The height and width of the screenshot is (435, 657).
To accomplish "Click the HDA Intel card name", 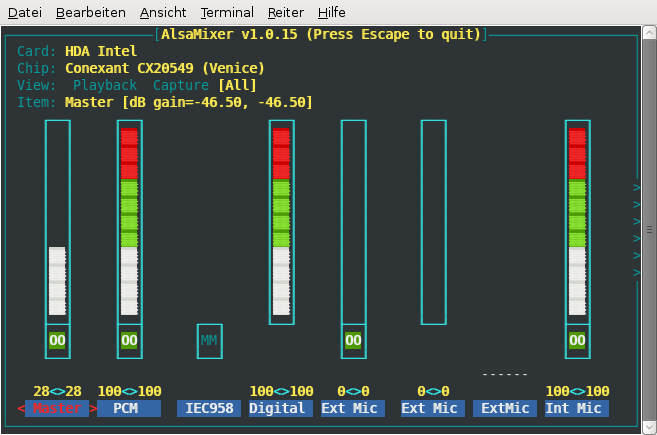I will point(101,51).
